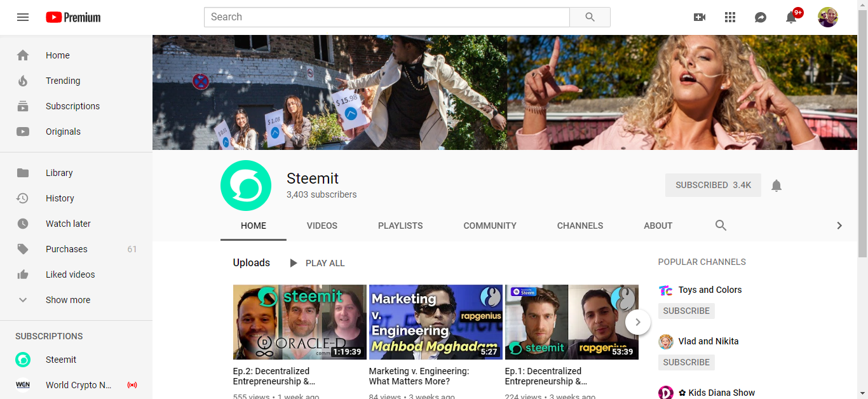This screenshot has height=399, width=868.
Task: Go to Home in sidebar
Action: (76, 55)
